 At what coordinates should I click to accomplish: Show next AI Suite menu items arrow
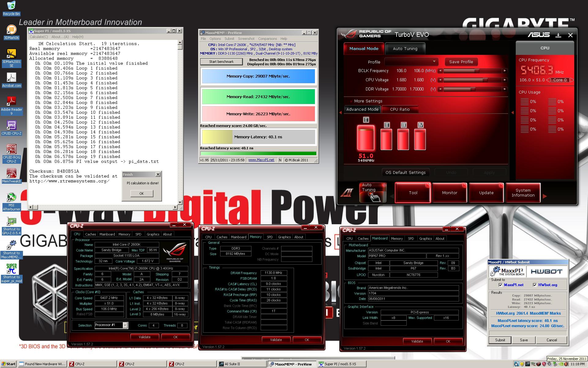click(545, 196)
